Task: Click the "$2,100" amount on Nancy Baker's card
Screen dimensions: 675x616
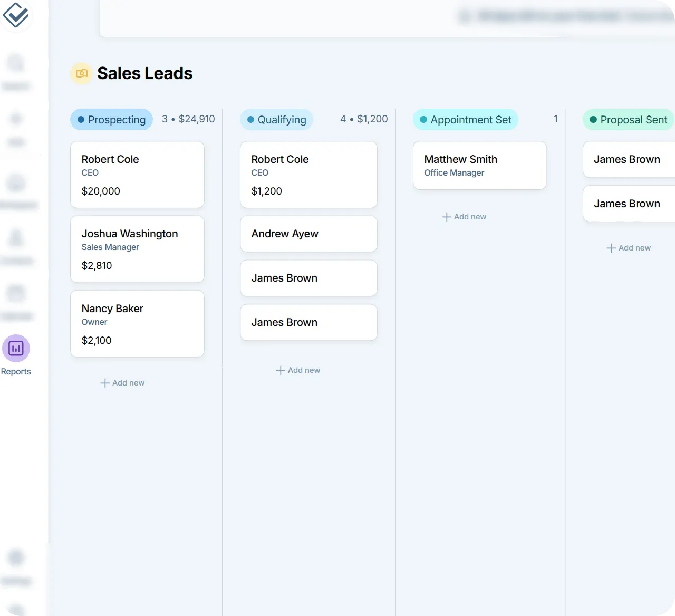Action: [x=97, y=340]
